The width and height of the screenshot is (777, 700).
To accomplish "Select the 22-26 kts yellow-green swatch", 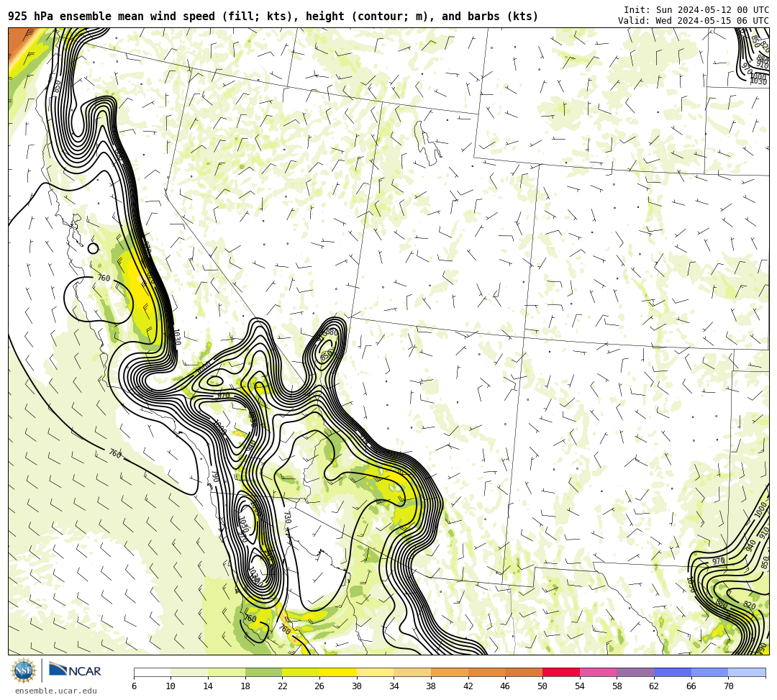I will (x=301, y=672).
